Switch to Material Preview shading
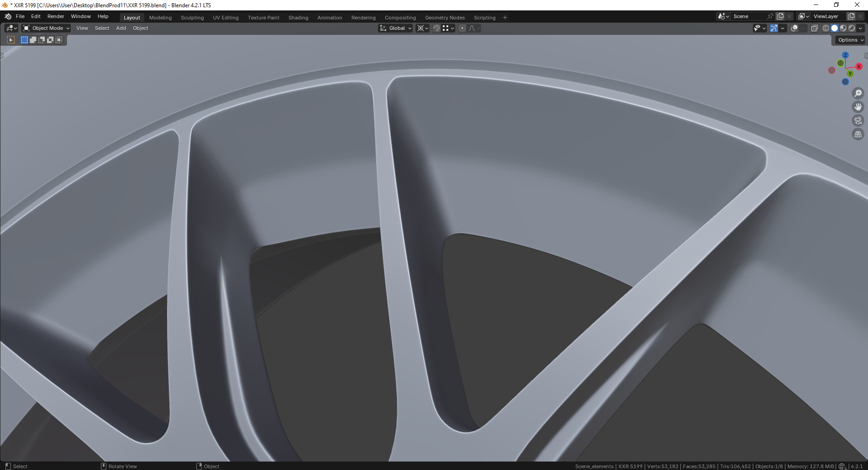This screenshot has height=470, width=868. [x=843, y=28]
